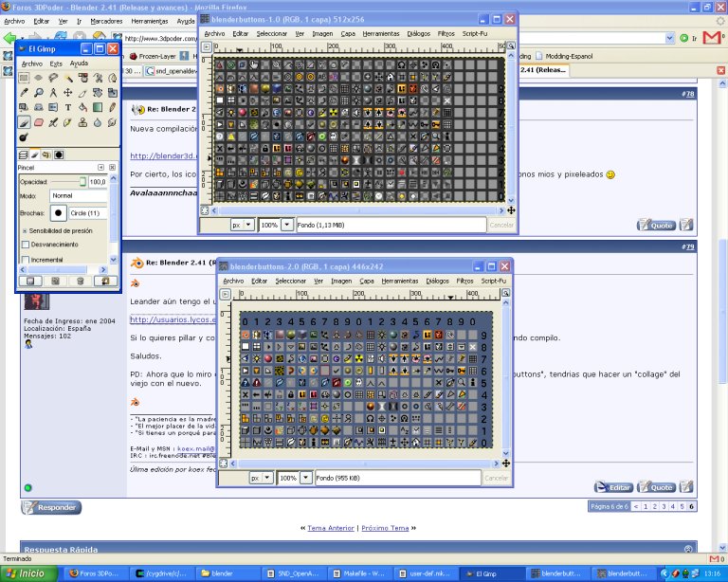Click Inicio start button on taskbar
728x582 pixels.
27,573
